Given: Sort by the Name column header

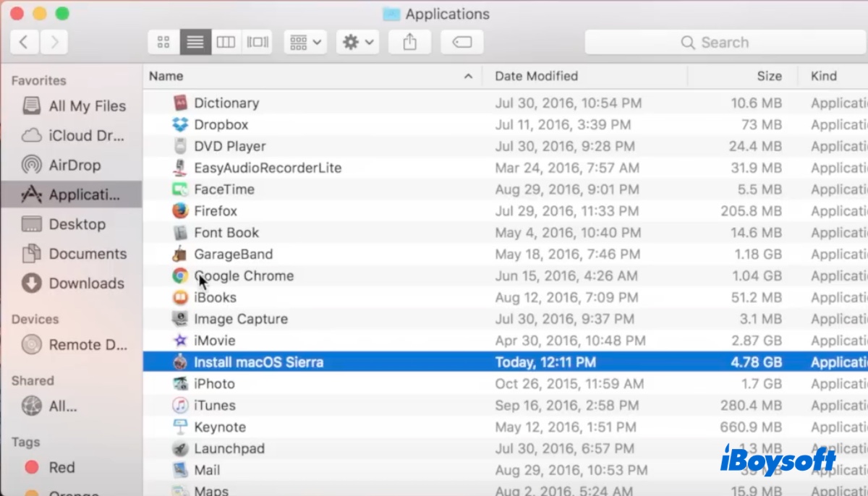Looking at the screenshot, I should point(166,76).
